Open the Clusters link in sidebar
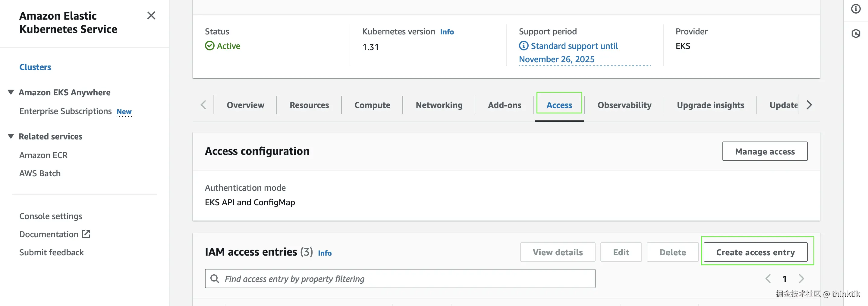This screenshot has width=868, height=306. click(x=35, y=67)
